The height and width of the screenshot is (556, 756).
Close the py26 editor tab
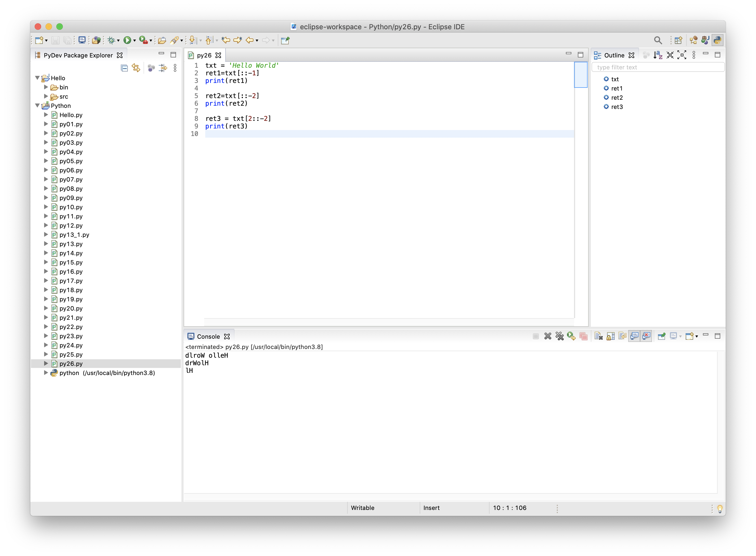coord(218,55)
